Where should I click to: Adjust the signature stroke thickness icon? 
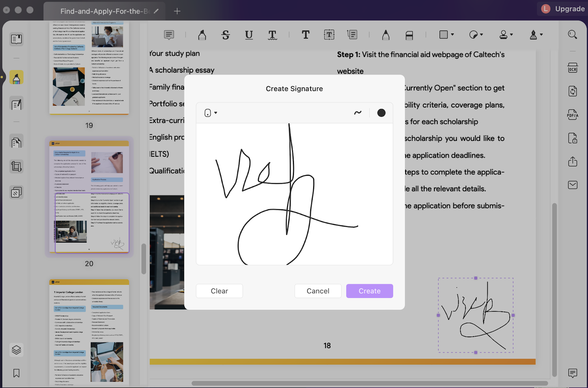(358, 113)
